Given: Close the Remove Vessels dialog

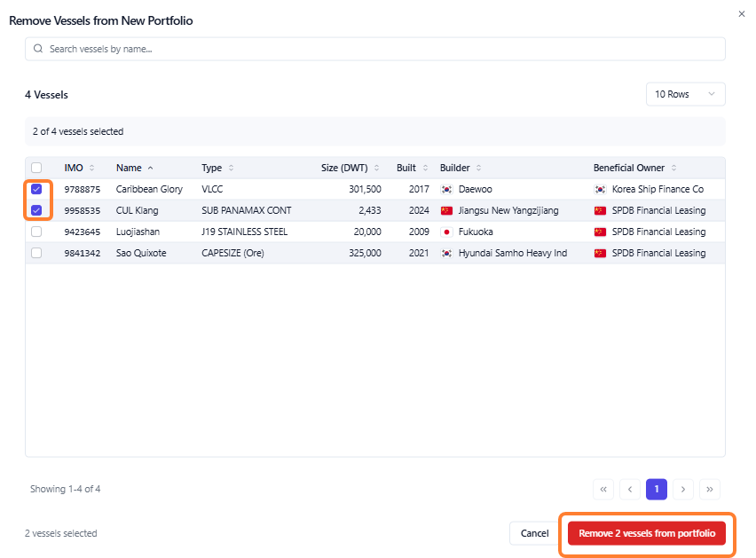Looking at the screenshot, I should point(742,14).
